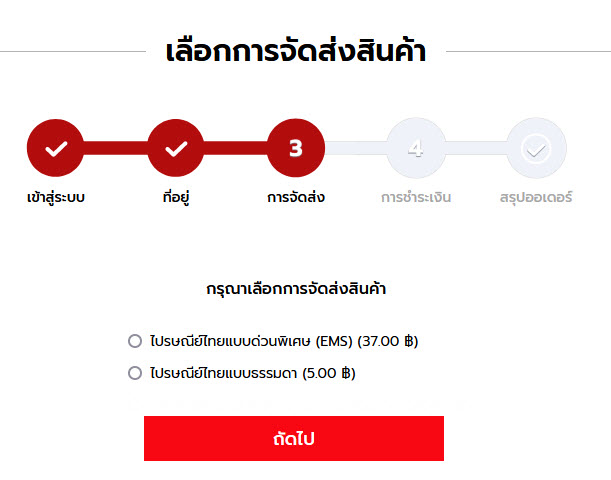The width and height of the screenshot is (611, 480).
Task: Click the การชำระเงิน step label
Action: click(x=416, y=197)
